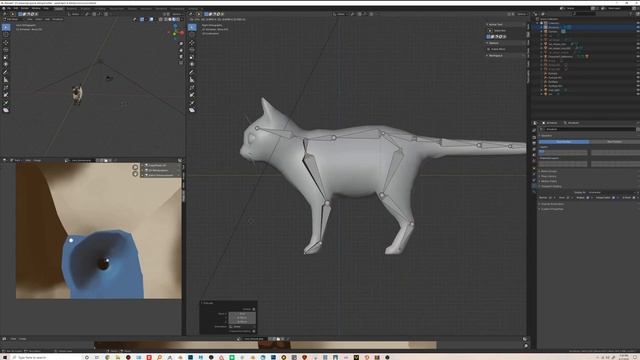
Task: Open the Window menu
Action: 36,8
